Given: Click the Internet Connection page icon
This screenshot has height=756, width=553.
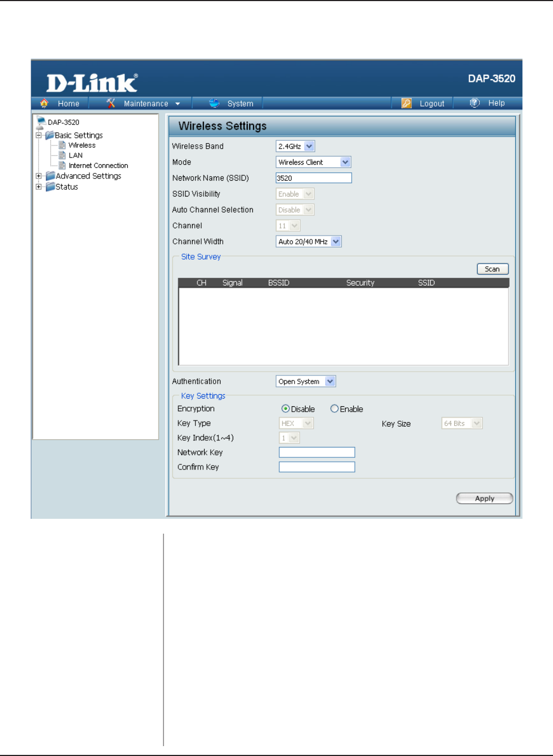Looking at the screenshot, I should pos(62,165).
